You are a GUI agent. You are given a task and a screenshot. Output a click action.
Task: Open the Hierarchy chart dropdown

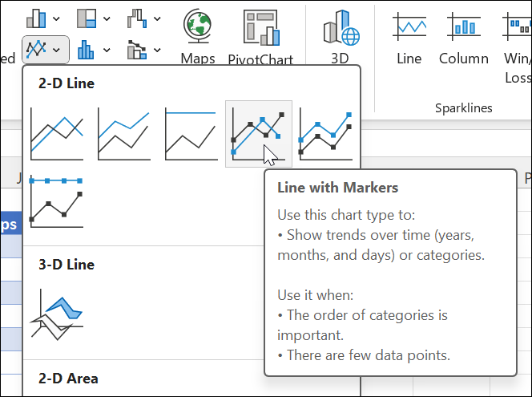tap(107, 18)
